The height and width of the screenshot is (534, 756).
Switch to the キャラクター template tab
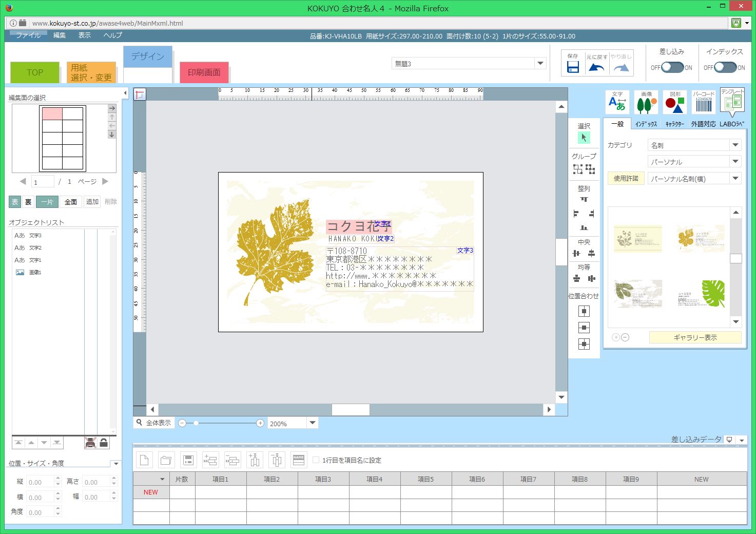tap(675, 124)
